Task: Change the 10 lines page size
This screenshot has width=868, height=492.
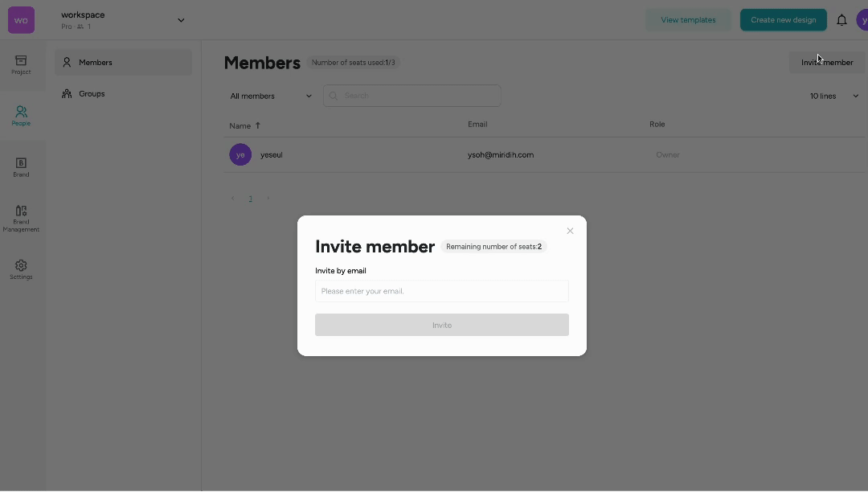Action: (x=833, y=96)
